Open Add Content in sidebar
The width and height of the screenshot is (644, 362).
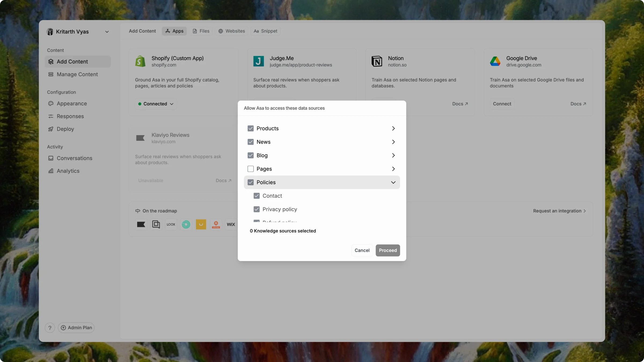point(78,62)
